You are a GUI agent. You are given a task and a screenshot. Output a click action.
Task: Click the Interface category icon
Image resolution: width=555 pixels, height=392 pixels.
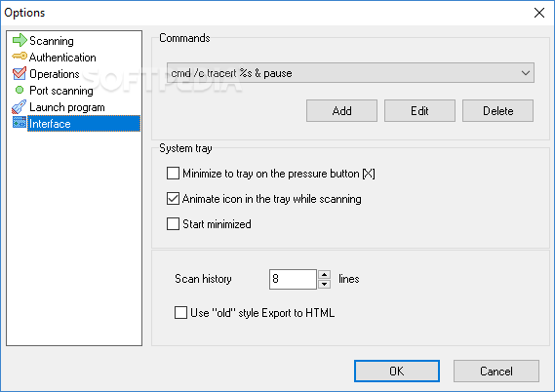pos(20,122)
